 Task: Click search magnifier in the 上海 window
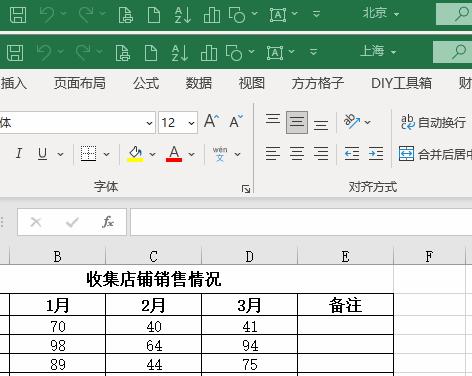(459, 52)
